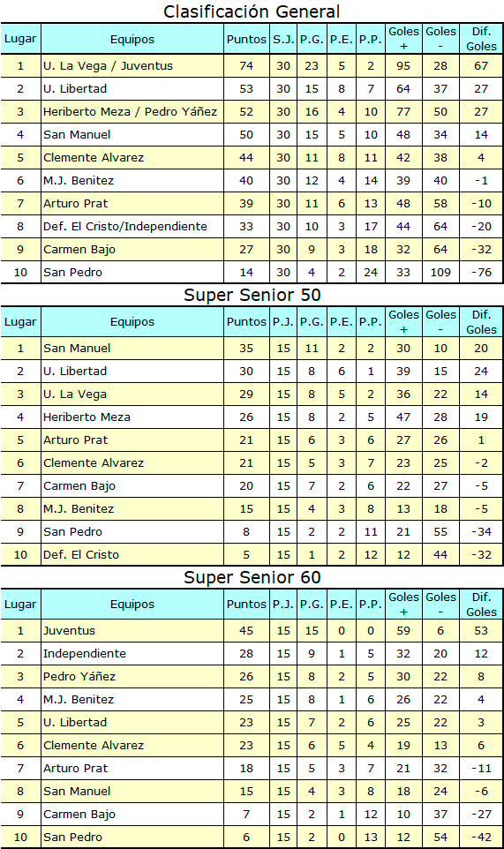The image size is (504, 849).
Task: Click Puntos header in Clasificación General table
Action: 246,39
